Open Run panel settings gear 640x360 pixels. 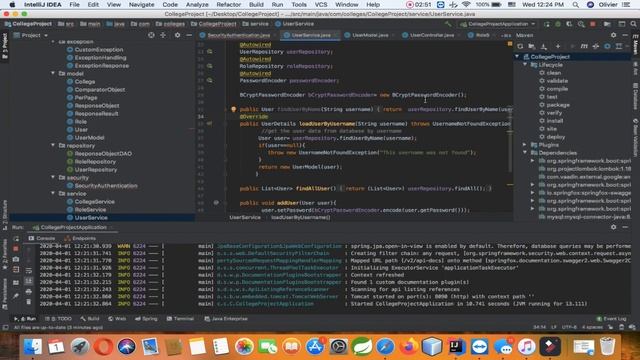click(613, 227)
